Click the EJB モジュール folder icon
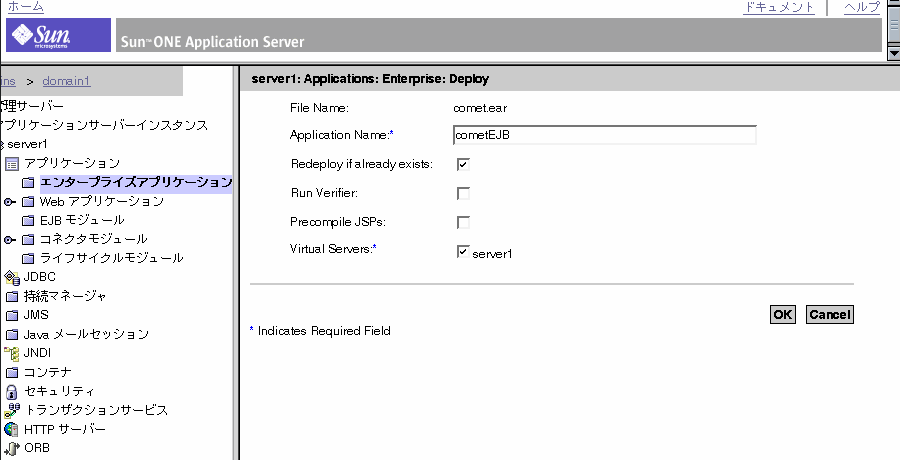Screen dimensions: 900x460 click(x=28, y=221)
